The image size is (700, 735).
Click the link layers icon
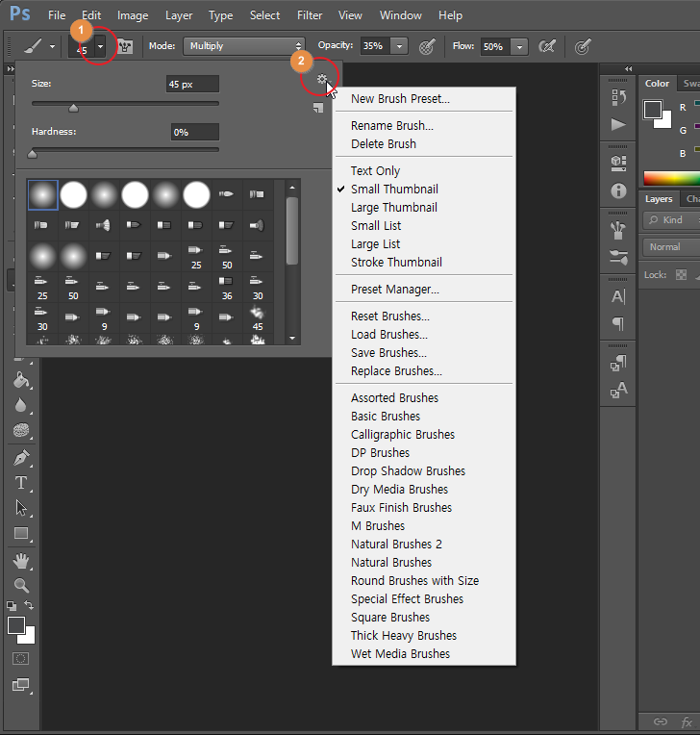tap(661, 722)
